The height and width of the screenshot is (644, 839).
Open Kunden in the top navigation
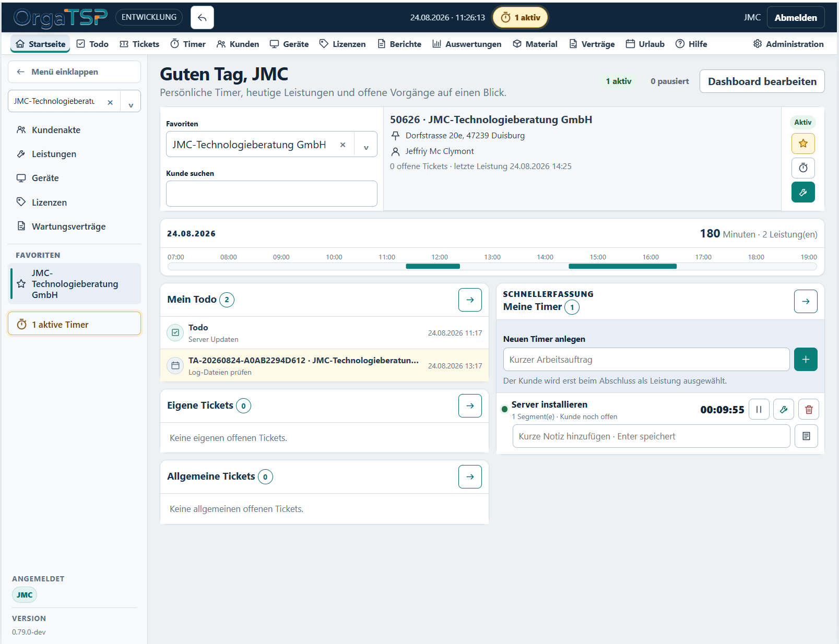(238, 44)
